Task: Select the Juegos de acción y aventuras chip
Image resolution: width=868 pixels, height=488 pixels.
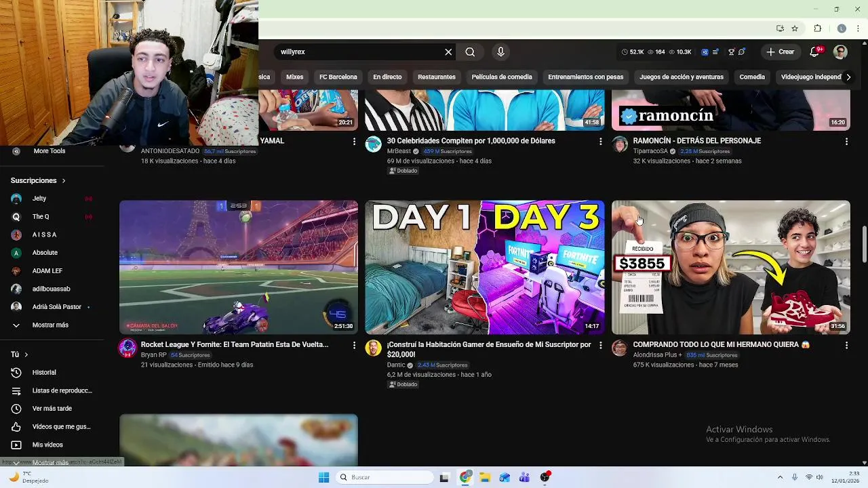Action: (682, 77)
